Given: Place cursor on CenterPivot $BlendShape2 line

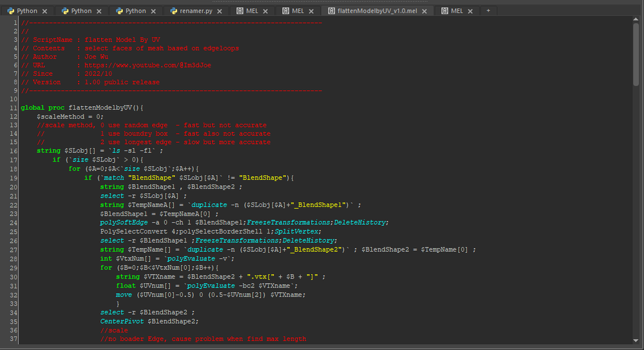Looking at the screenshot, I should (149, 321).
